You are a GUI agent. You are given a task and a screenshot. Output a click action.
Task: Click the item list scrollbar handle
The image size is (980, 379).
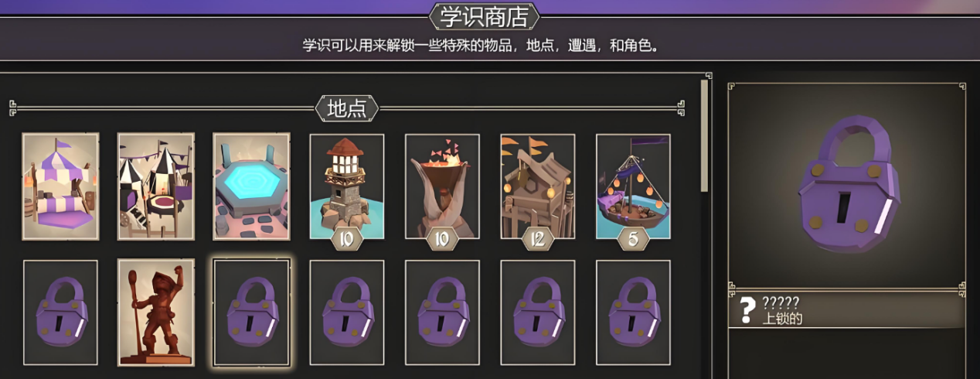[704, 135]
